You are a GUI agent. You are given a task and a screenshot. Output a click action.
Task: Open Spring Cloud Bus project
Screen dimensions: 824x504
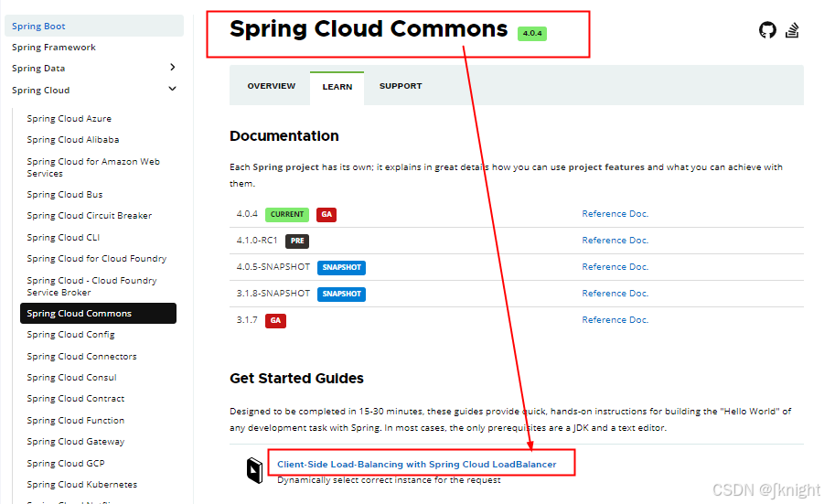pyautogui.click(x=65, y=195)
